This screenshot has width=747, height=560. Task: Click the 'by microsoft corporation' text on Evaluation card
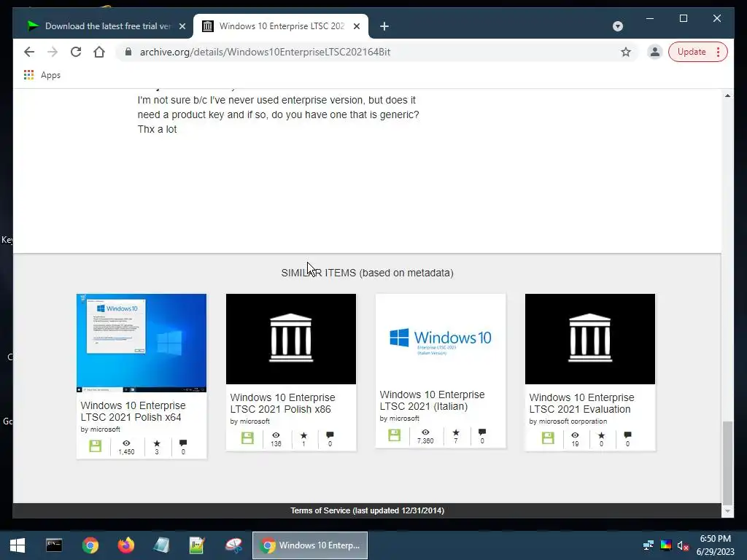pyautogui.click(x=568, y=421)
